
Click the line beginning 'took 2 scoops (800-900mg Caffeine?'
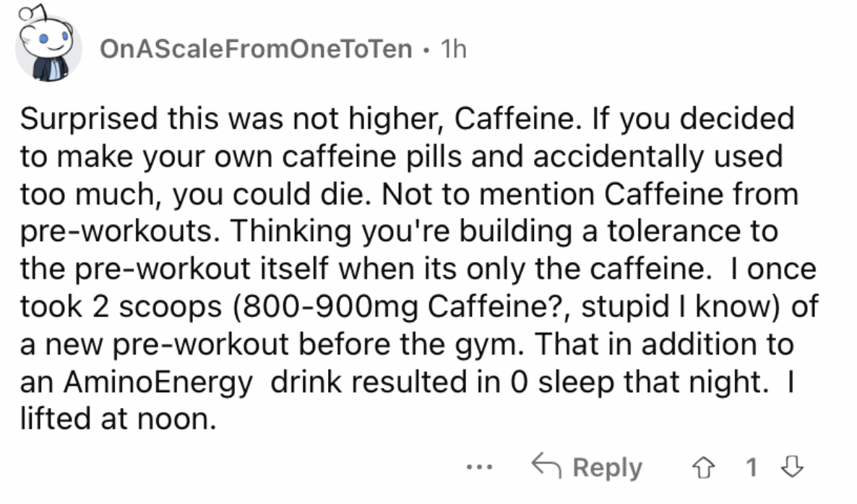419,306
